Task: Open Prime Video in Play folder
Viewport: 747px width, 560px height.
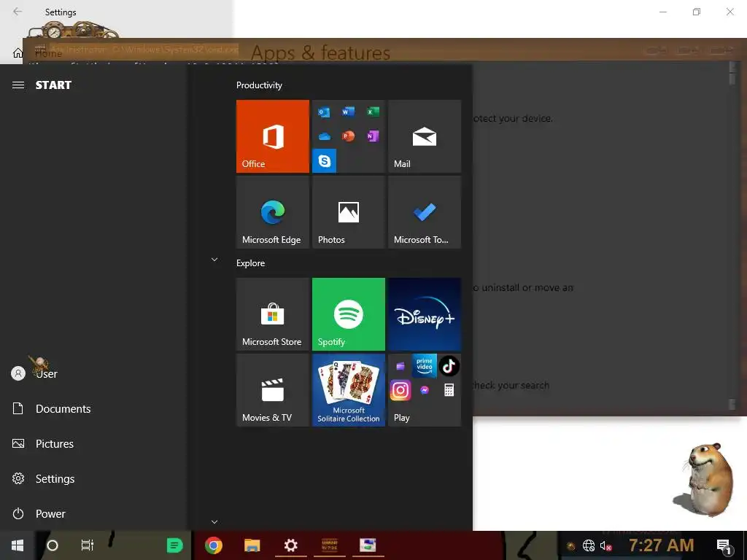Action: [x=424, y=365]
